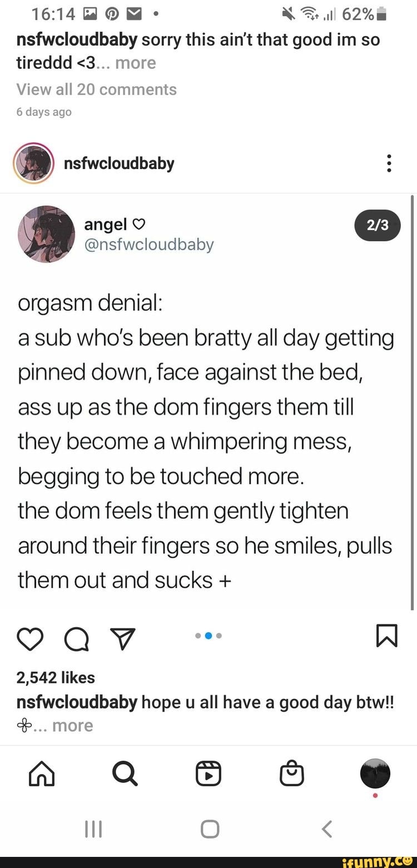Tap the share paper plane icon
This screenshot has width=417, height=868.
click(122, 637)
